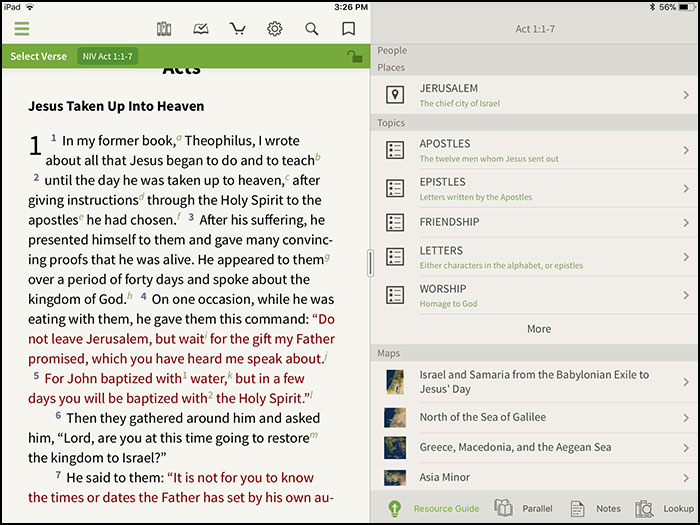Tap the Parallel open-book icon
The image size is (700, 525).
(504, 508)
